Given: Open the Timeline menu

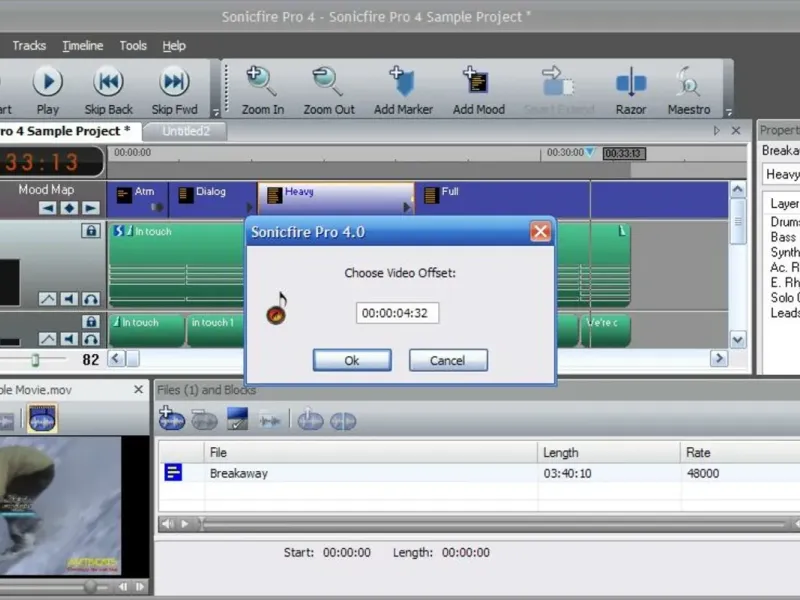Looking at the screenshot, I should (82, 46).
